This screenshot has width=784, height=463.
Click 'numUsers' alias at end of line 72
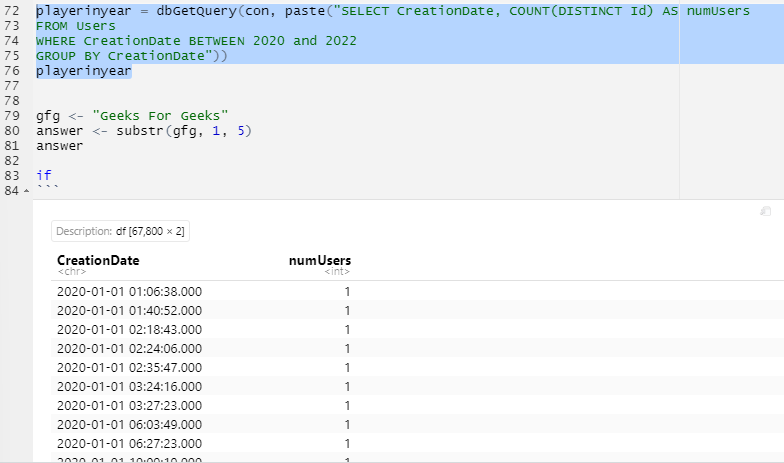(x=718, y=11)
